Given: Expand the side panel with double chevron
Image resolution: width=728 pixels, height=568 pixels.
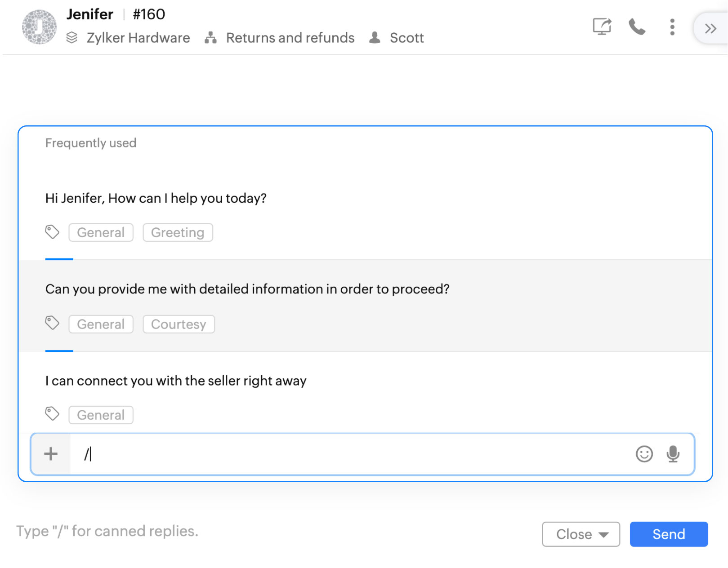Looking at the screenshot, I should pos(710,29).
